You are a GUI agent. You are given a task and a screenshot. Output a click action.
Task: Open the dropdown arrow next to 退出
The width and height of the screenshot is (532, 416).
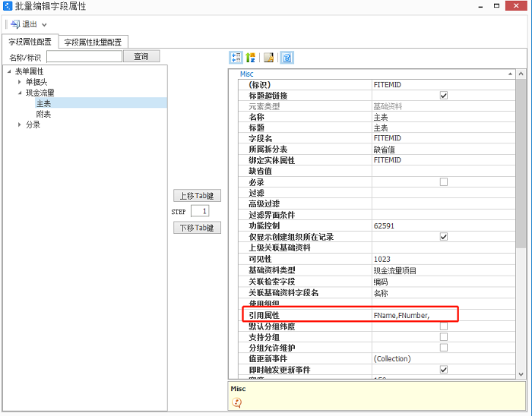pos(45,25)
